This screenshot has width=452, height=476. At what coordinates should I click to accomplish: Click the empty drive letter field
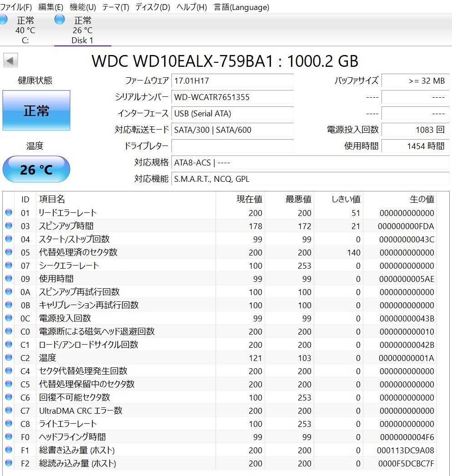point(232,146)
